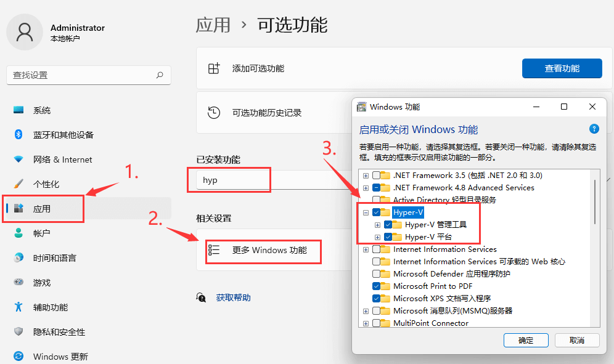Viewport: 614px width, 364px height.
Task: Expand the Internet Information Services node
Action: coord(366,249)
